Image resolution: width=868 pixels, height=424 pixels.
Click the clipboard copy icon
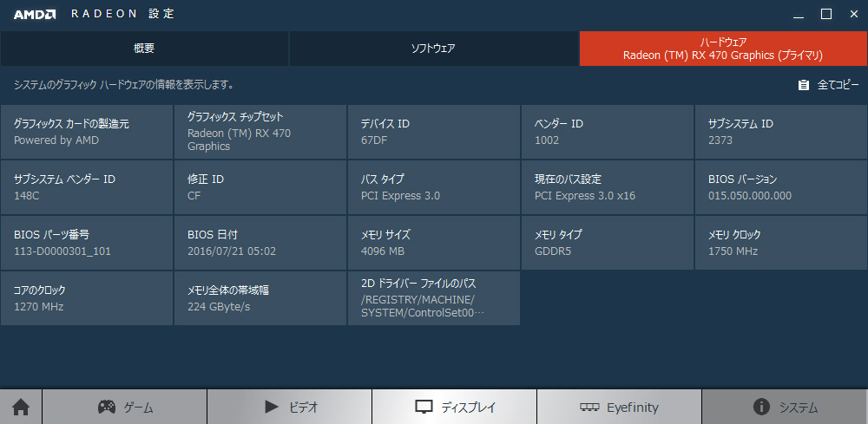(x=803, y=85)
